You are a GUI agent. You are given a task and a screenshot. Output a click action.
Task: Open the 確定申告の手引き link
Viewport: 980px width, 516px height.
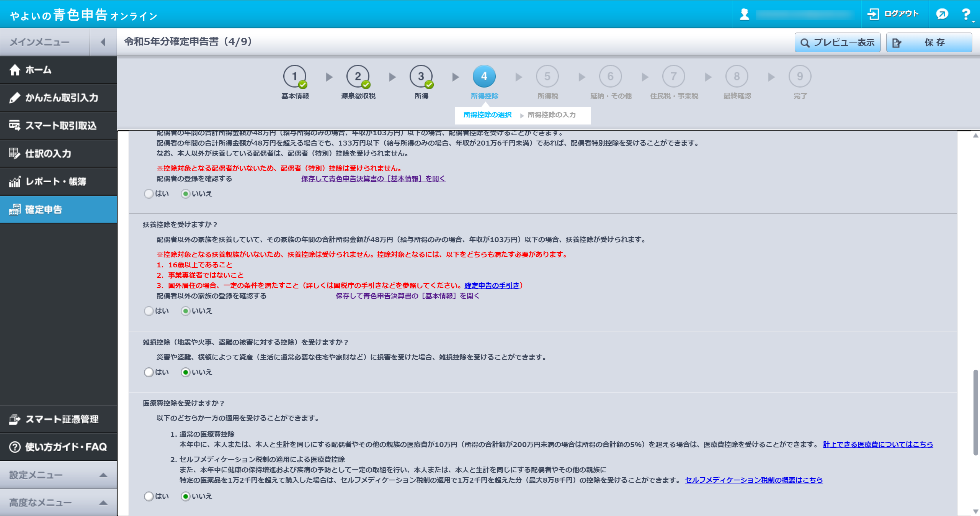[492, 286]
